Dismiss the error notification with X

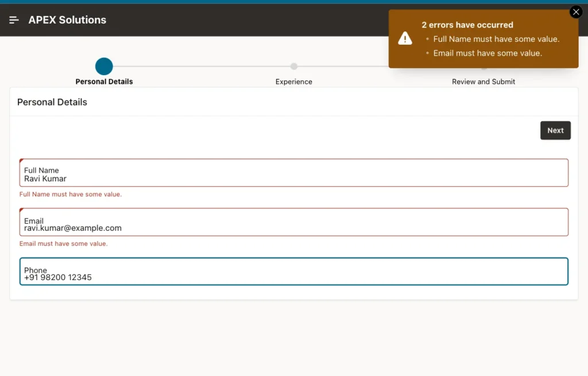pyautogui.click(x=576, y=12)
